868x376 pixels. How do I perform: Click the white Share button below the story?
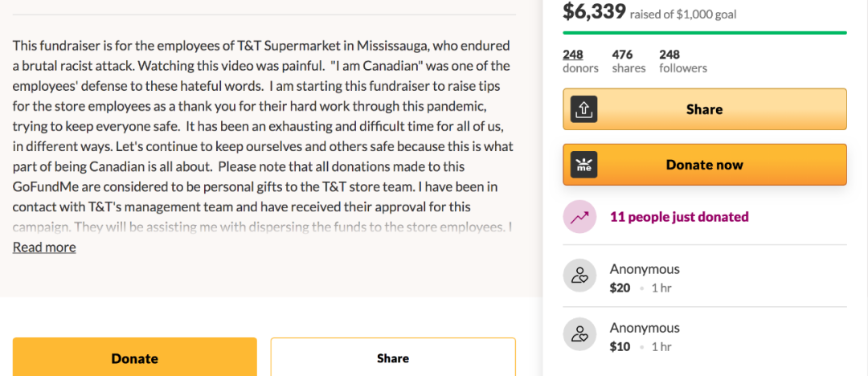click(x=393, y=358)
